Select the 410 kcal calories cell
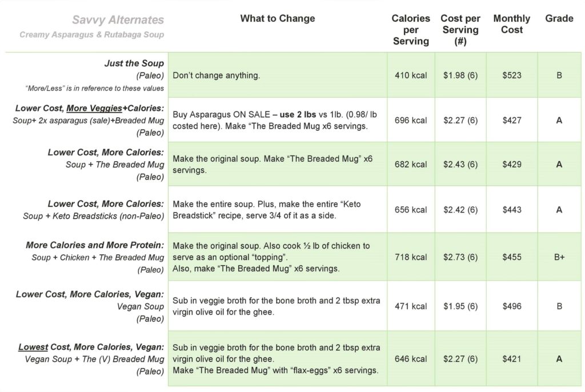This screenshot has width=585, height=392. point(410,75)
